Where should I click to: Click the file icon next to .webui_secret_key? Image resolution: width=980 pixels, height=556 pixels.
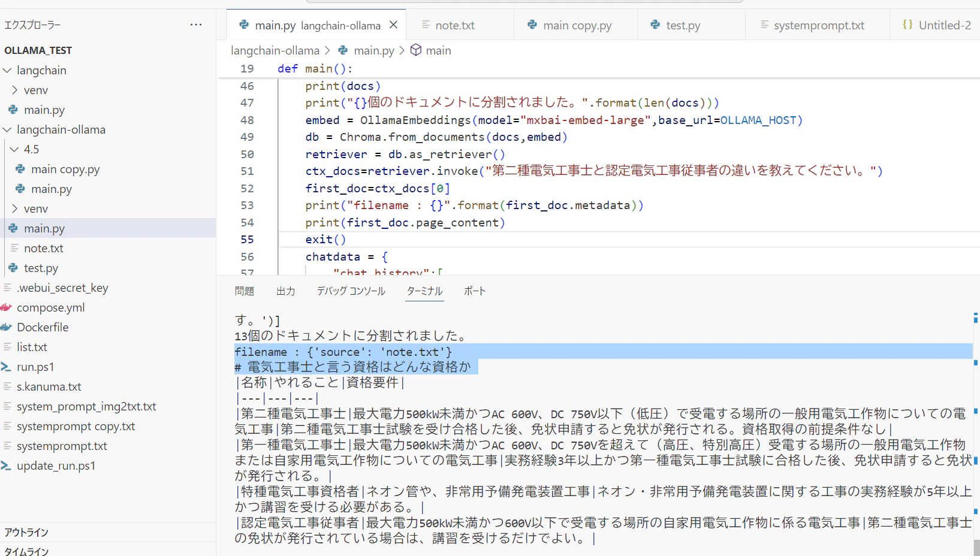(x=7, y=288)
